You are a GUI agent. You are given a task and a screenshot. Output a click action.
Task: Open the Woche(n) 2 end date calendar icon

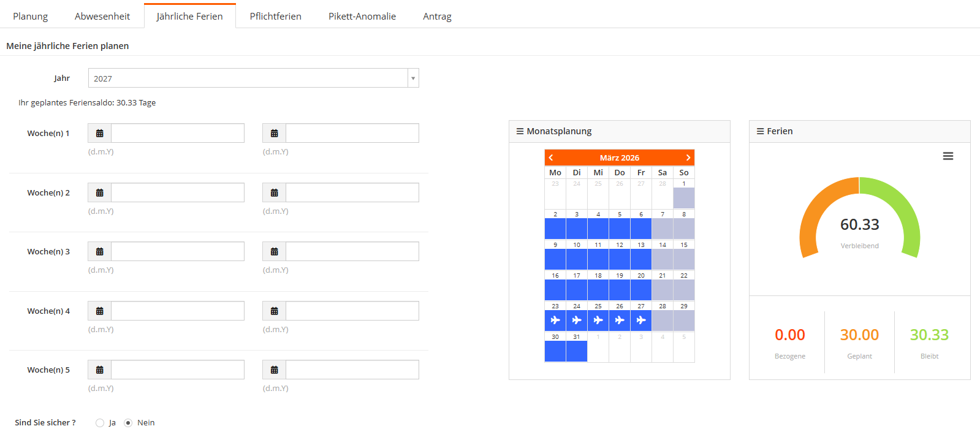(x=275, y=192)
